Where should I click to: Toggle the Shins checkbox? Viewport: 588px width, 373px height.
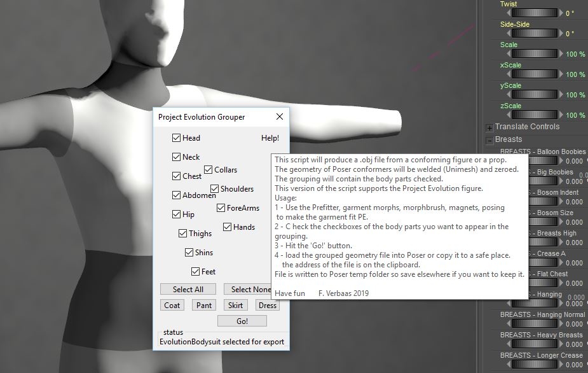click(189, 253)
